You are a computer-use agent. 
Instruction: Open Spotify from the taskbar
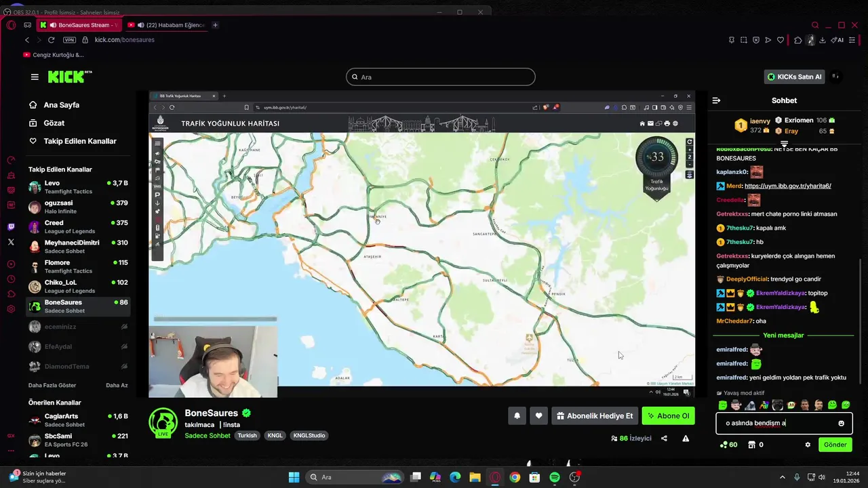pyautogui.click(x=555, y=477)
